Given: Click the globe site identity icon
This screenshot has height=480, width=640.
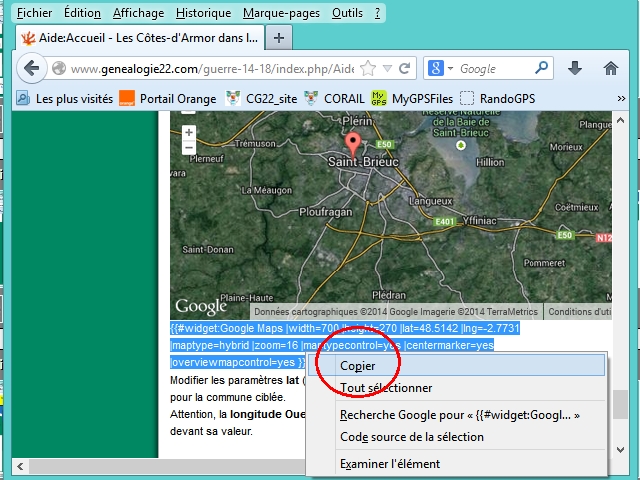Looking at the screenshot, I should pos(59,68).
